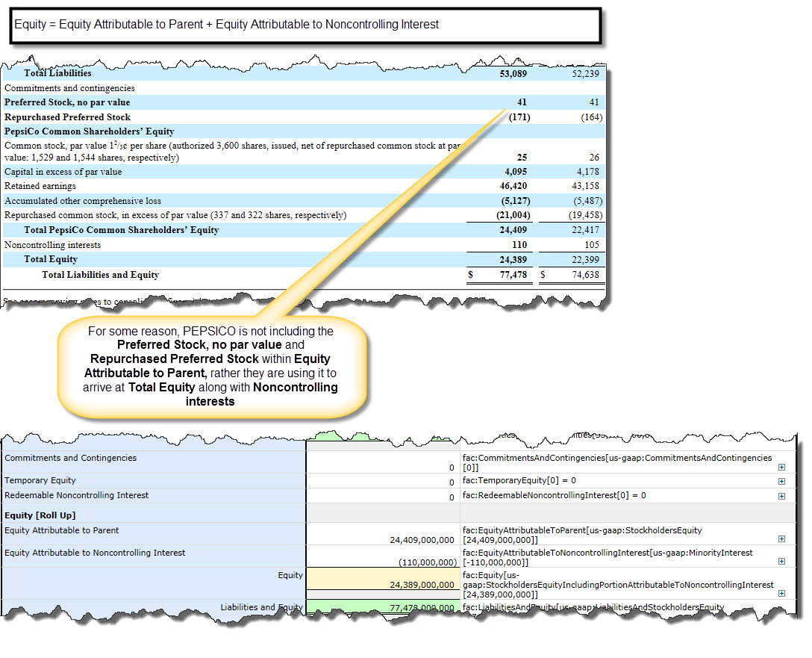Select the 'Total Liabilities' row label

pyautogui.click(x=57, y=73)
